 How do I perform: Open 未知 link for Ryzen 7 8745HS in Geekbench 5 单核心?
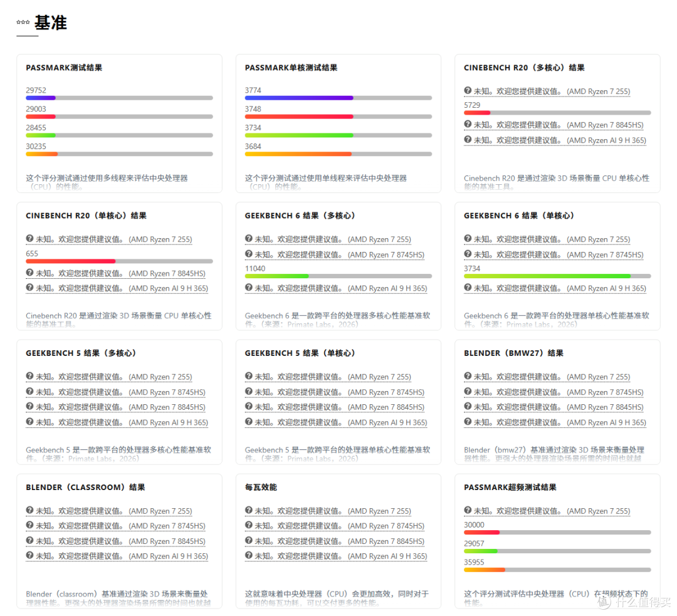pos(335,392)
